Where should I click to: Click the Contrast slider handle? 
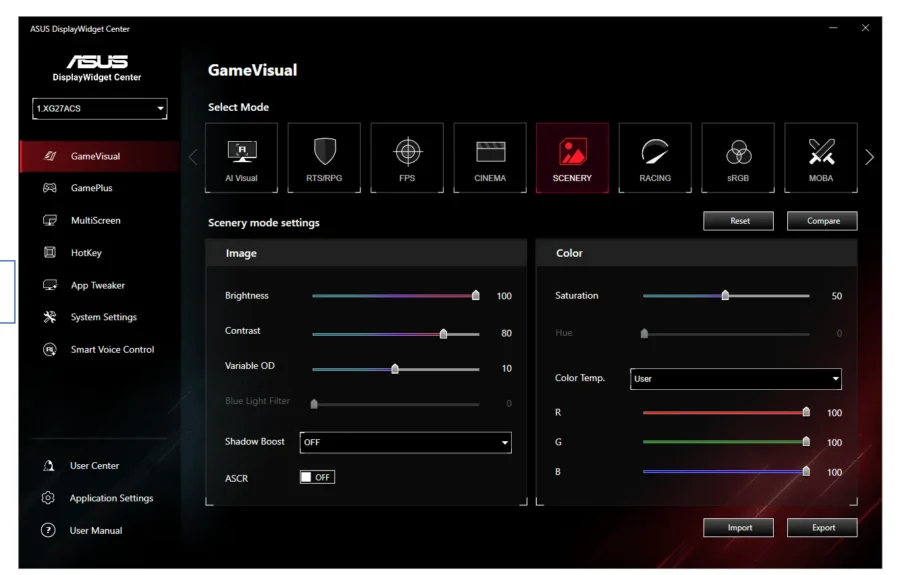coord(443,333)
